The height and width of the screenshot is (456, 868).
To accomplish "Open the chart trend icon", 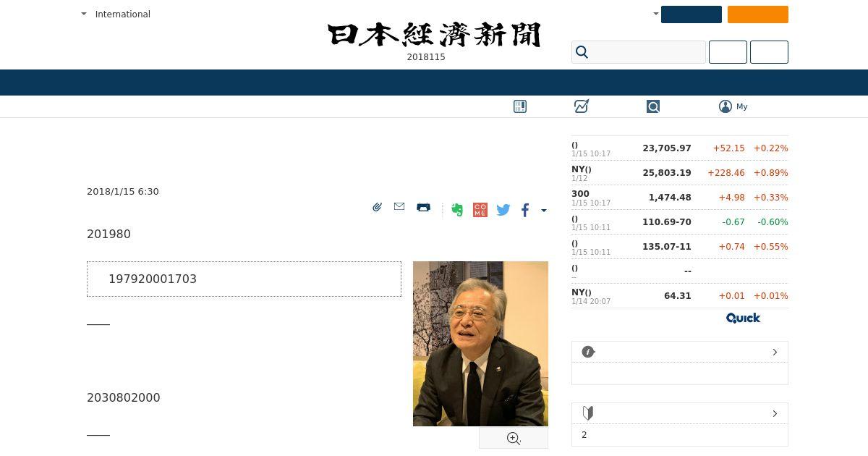I will pos(582,106).
